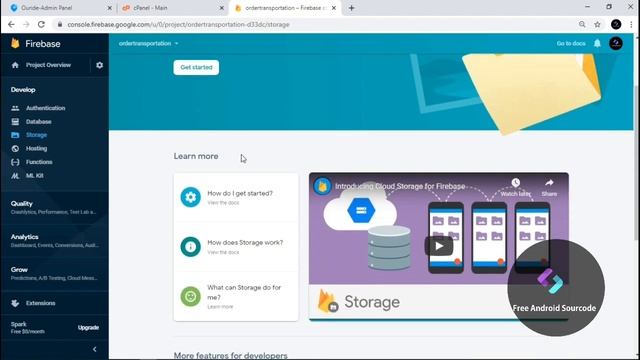
Task: Click the video title Introducing Cloud Storage
Action: click(x=400, y=186)
